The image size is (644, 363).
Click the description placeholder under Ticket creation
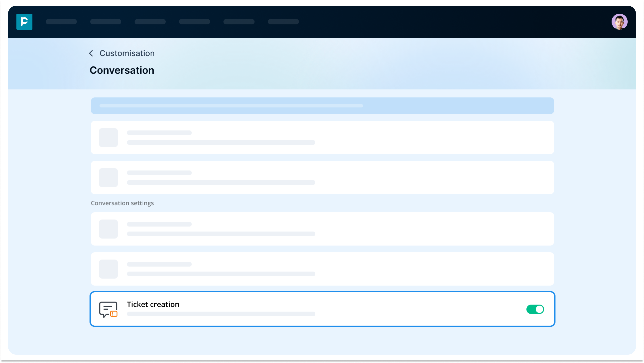click(x=220, y=314)
